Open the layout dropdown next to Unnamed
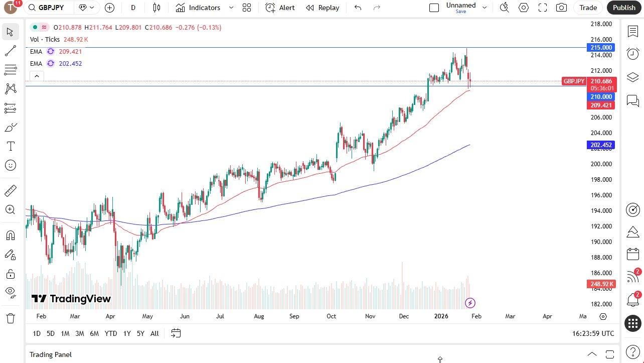 point(484,8)
